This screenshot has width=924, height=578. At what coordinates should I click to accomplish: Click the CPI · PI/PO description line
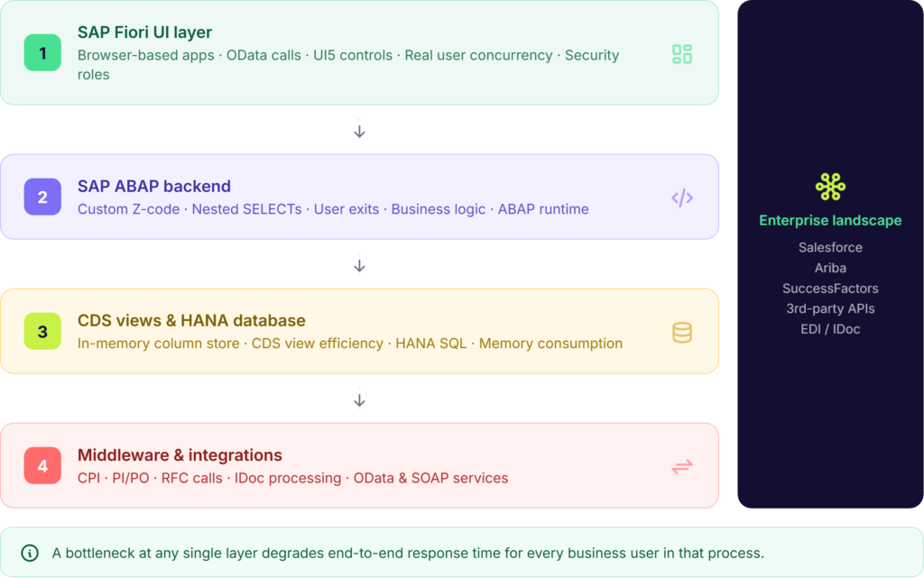coord(293,478)
